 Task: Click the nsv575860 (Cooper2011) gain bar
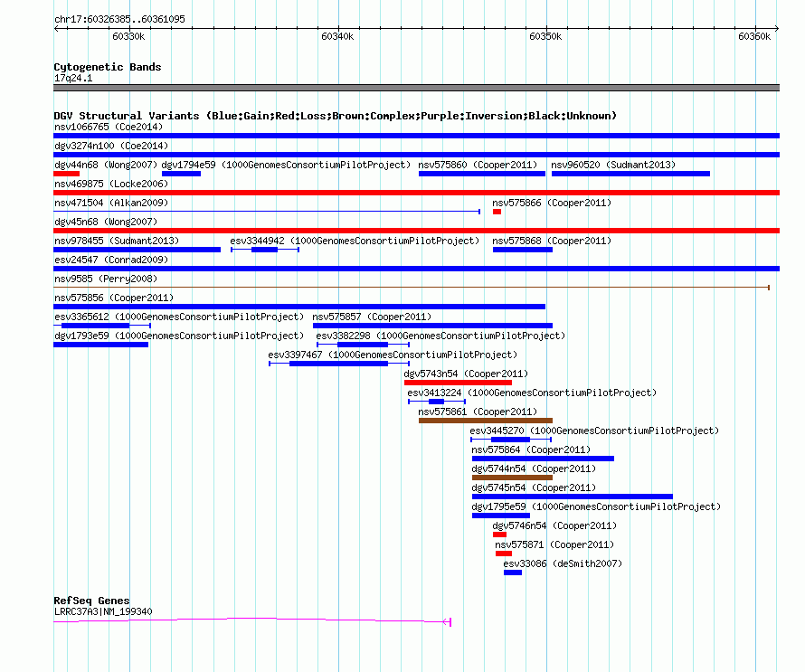[481, 174]
